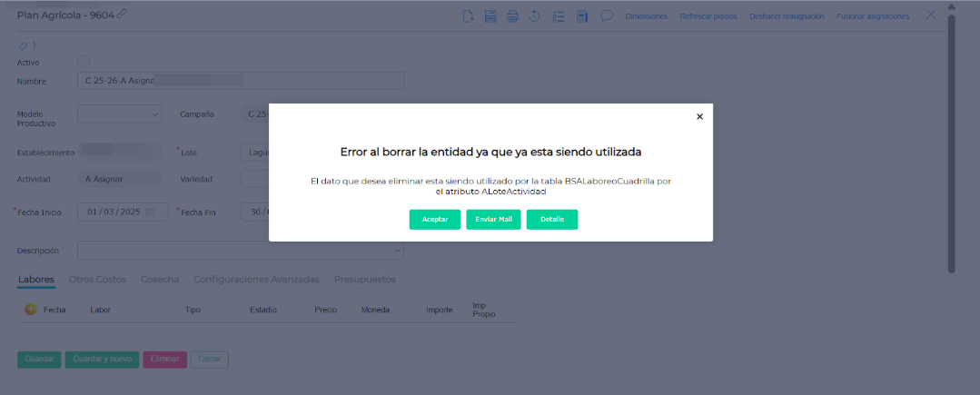Click the comment speech bubble icon
Viewport: 980px width, 395px height.
[x=607, y=15]
